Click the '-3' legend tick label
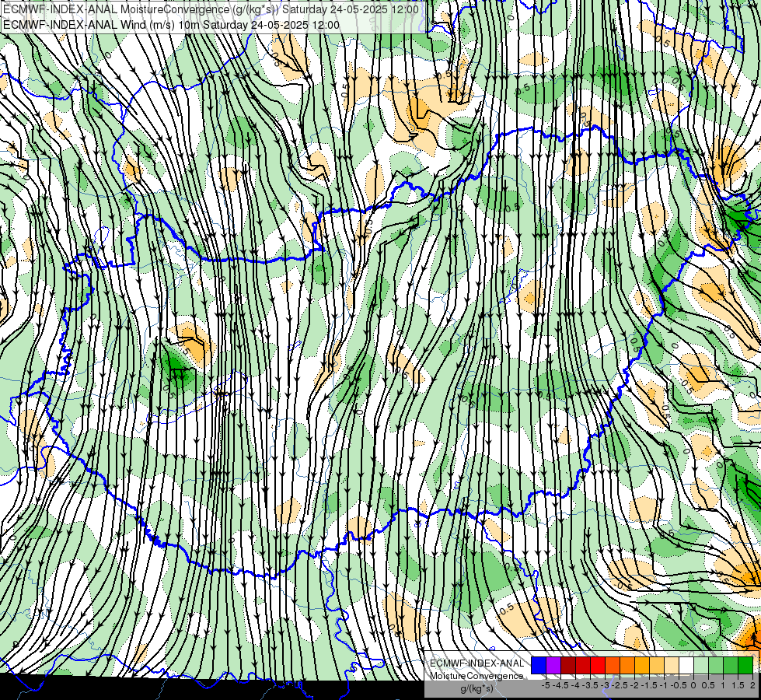The height and width of the screenshot is (700, 761). click(x=605, y=685)
